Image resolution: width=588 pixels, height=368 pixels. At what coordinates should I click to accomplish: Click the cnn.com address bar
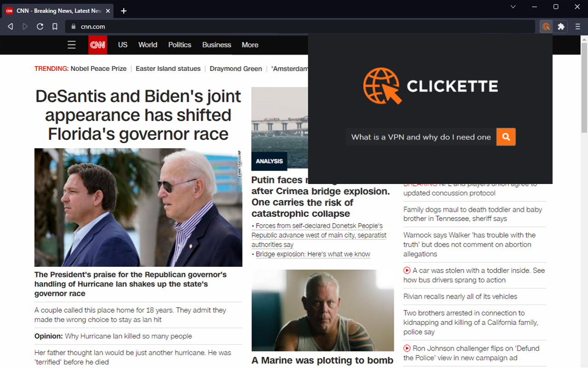(300, 27)
